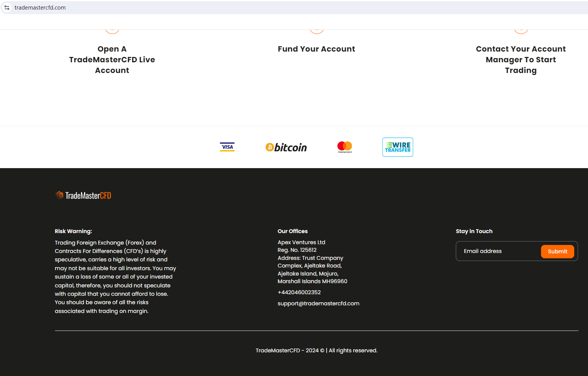Click the 'Apex Ventures Ltd' company name
This screenshot has width=588, height=376.
click(x=301, y=242)
